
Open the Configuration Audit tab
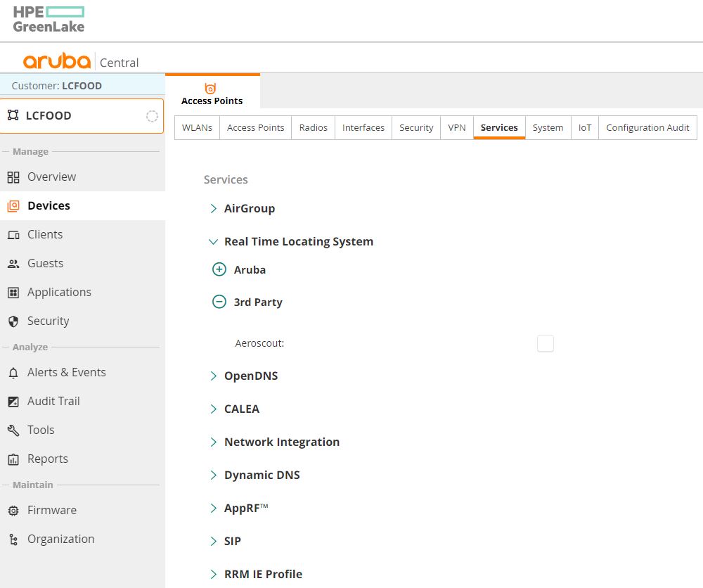coord(647,127)
